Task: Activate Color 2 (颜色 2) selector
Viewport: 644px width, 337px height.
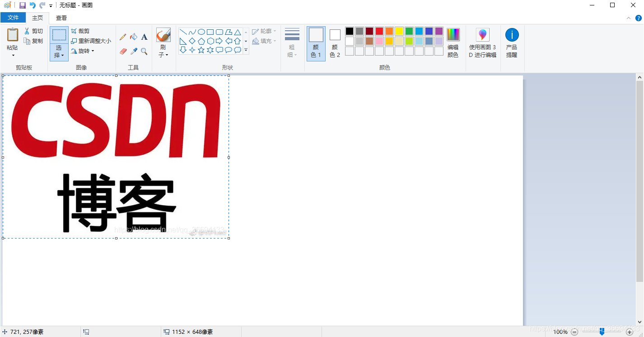Action: tap(335, 43)
